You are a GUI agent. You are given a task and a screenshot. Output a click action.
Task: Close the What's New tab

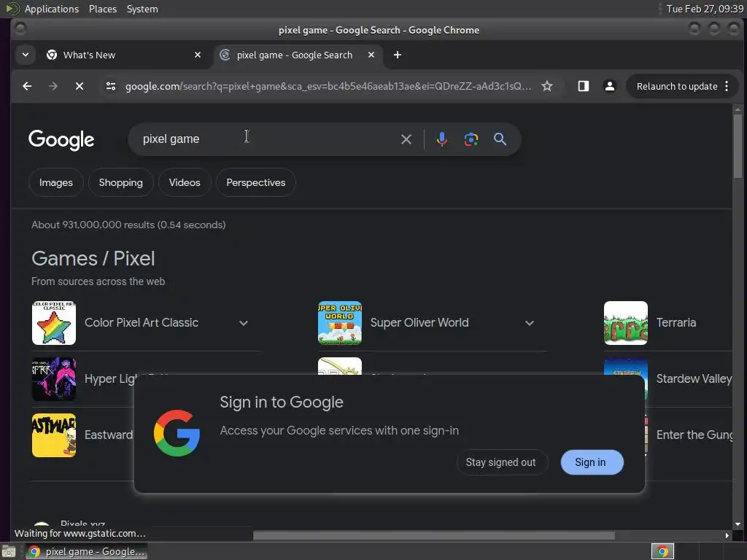(x=198, y=55)
